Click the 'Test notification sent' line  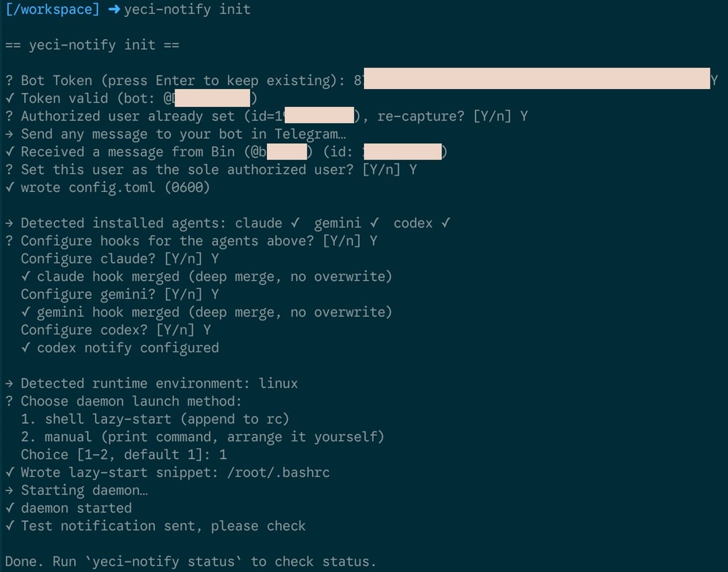coord(156,526)
